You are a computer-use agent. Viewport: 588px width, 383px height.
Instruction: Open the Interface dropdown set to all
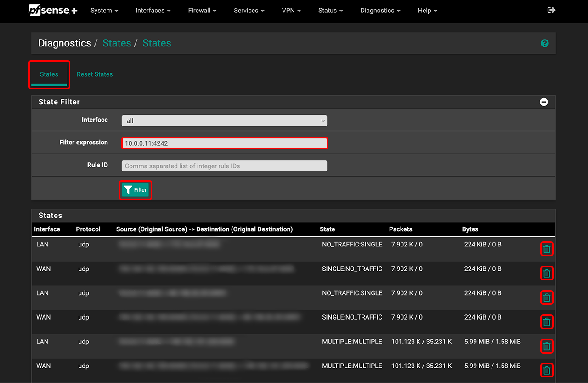point(224,120)
